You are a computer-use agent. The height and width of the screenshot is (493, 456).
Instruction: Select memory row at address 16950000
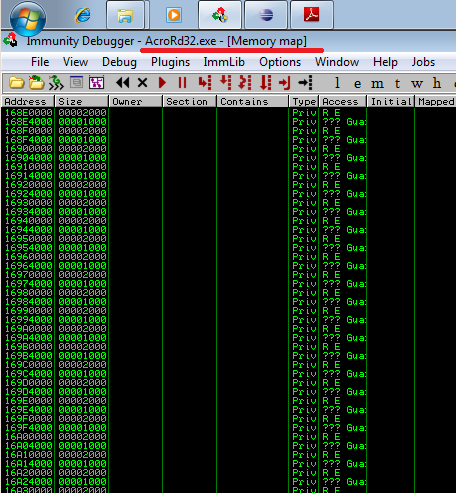point(228,239)
